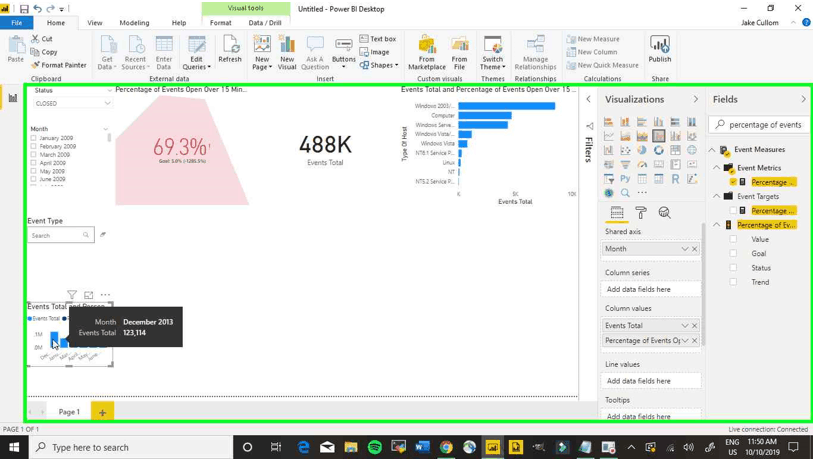The height and width of the screenshot is (461, 813).
Task: Select the gauge visual
Action: [642, 164]
